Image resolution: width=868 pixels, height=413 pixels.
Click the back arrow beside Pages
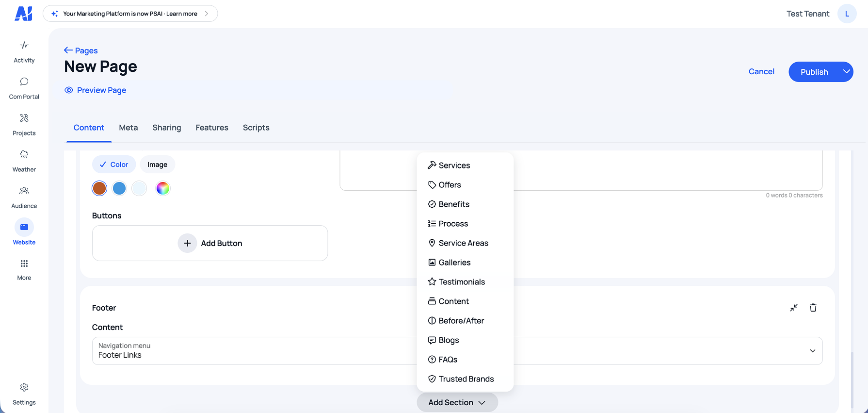coord(68,50)
